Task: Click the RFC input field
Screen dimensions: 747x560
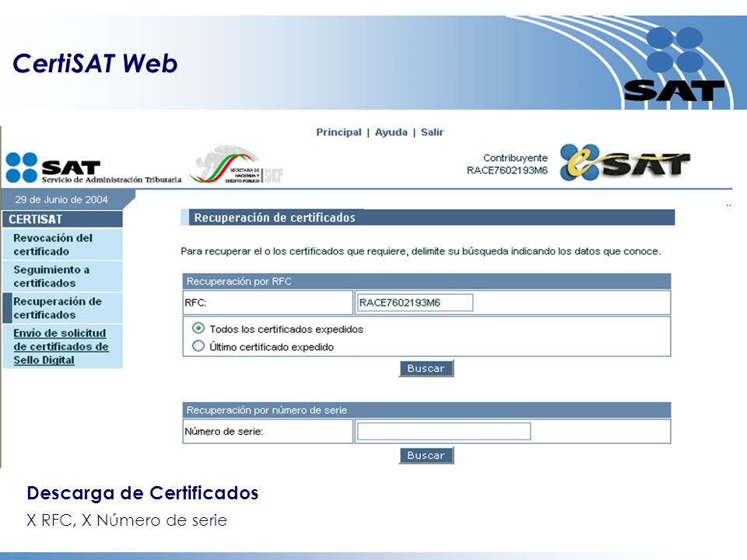Action: (415, 303)
